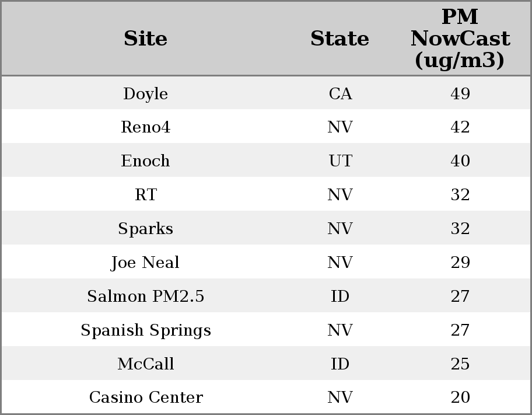532x415 pixels.
Task: Select the UT state cell
Action: click(340, 161)
